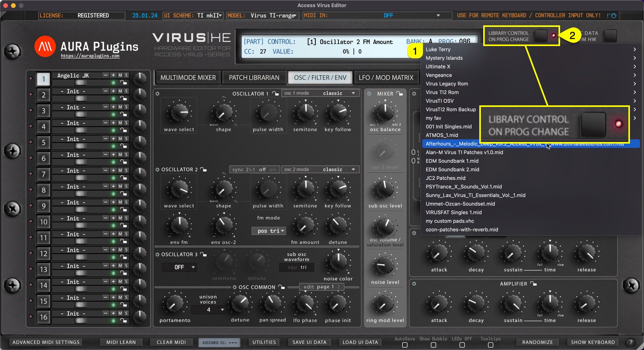This screenshot has height=350, width=644.
Task: Enable the AutoSave checkbox
Action: coord(405,345)
